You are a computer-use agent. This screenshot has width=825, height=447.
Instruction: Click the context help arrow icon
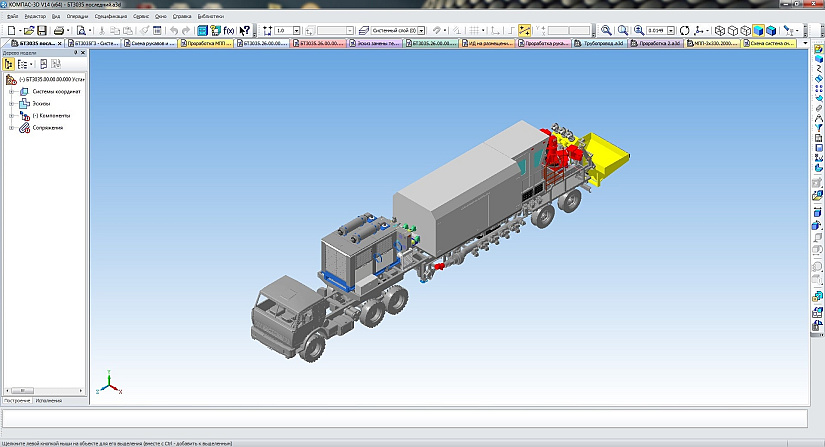pyautogui.click(x=244, y=31)
